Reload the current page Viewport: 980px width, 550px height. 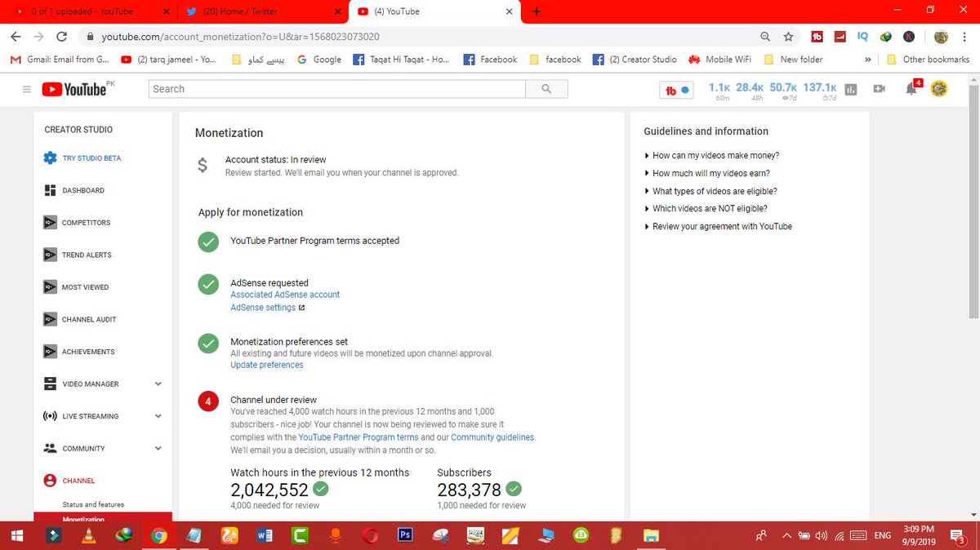61,37
